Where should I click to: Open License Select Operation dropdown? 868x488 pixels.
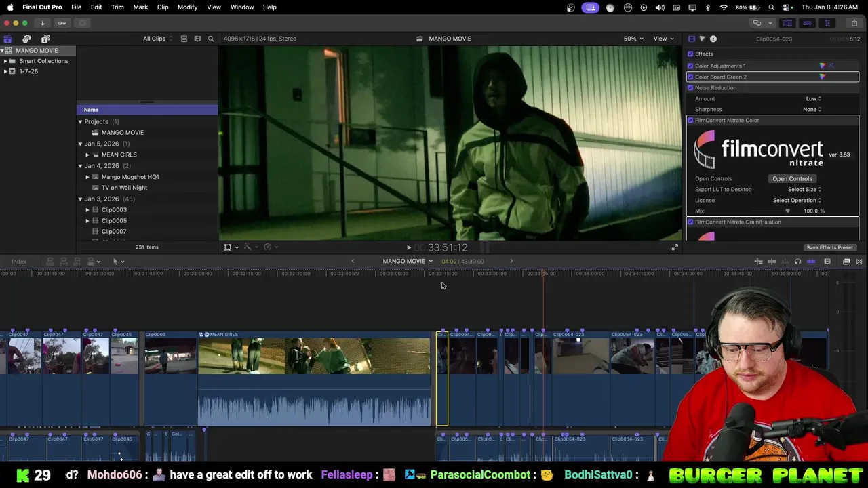coord(797,201)
